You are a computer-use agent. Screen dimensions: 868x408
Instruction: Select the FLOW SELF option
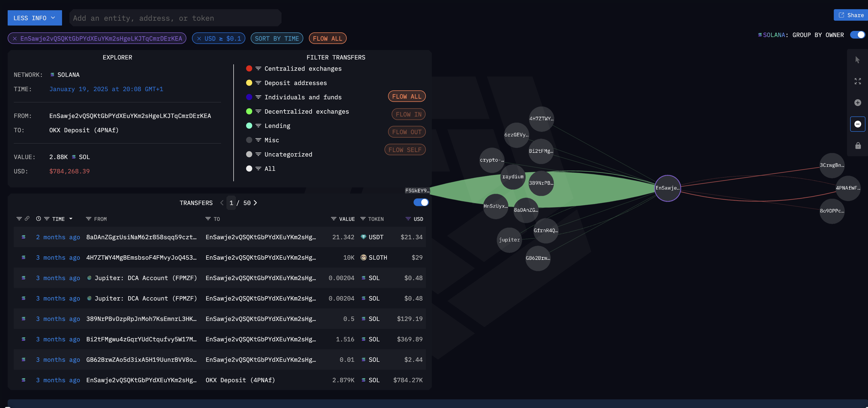(x=405, y=150)
